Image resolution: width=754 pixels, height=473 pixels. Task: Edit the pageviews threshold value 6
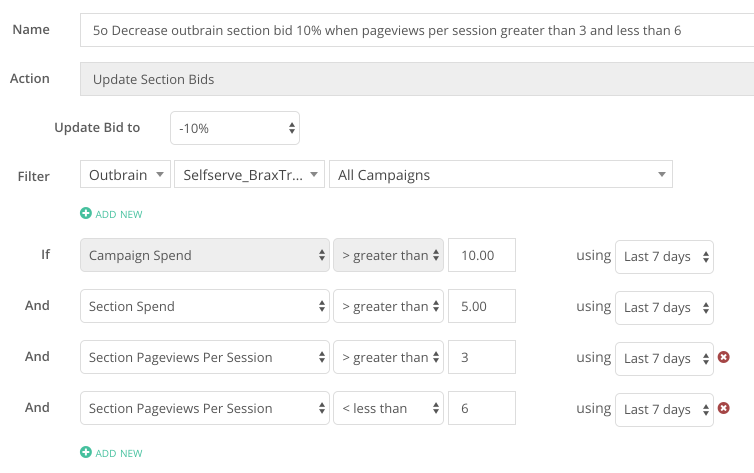482,408
